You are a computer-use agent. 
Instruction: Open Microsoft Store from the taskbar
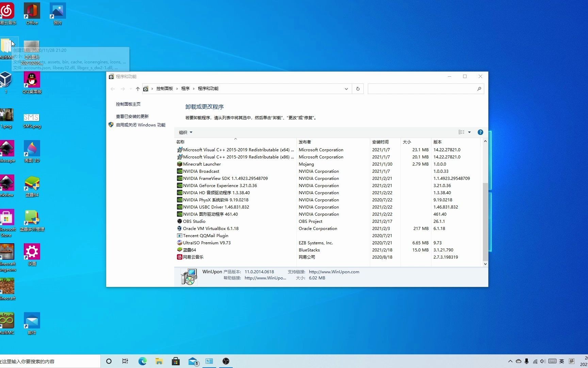point(176,361)
